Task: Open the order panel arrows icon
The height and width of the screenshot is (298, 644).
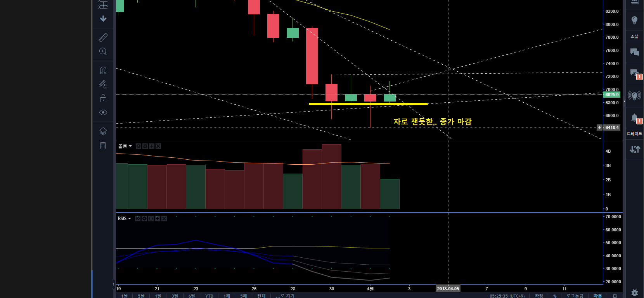Action: 635,149
